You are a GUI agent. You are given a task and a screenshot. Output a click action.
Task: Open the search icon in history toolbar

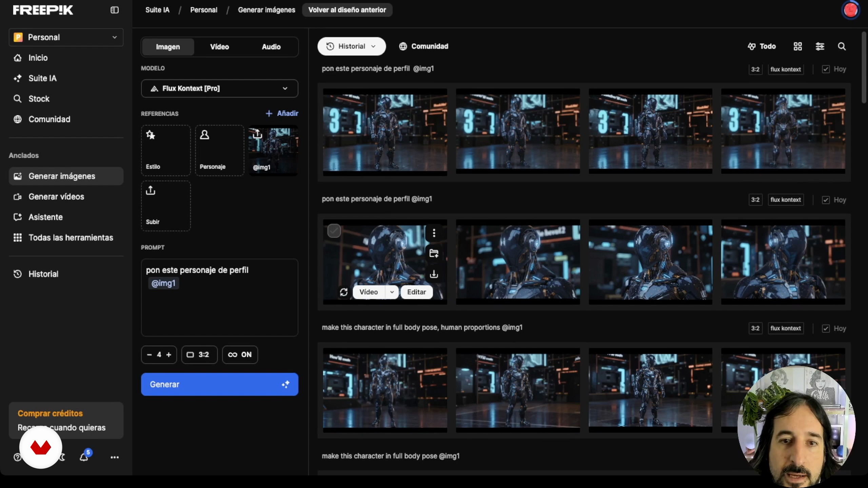click(842, 46)
